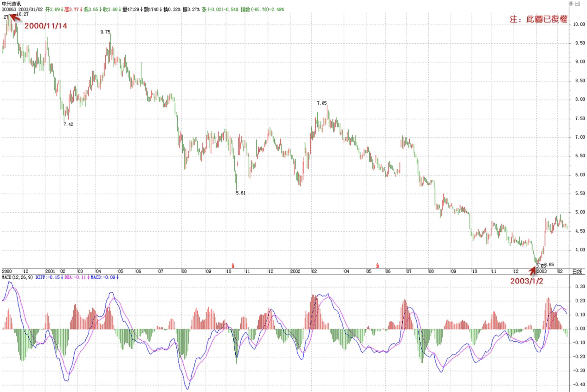
Task: Select the 2002 label on time axis
Action: [x=295, y=271]
